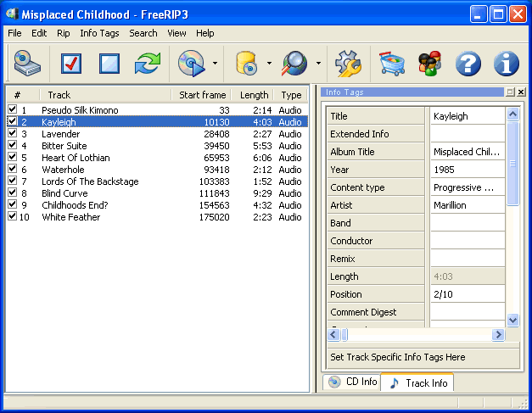Uncheck the Pseudo Silk Kimono track checkbox

tap(12, 110)
